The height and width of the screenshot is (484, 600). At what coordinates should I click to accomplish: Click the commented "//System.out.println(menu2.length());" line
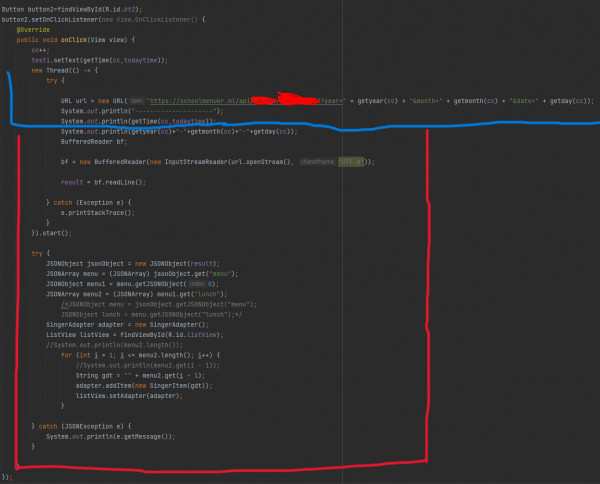point(114,345)
